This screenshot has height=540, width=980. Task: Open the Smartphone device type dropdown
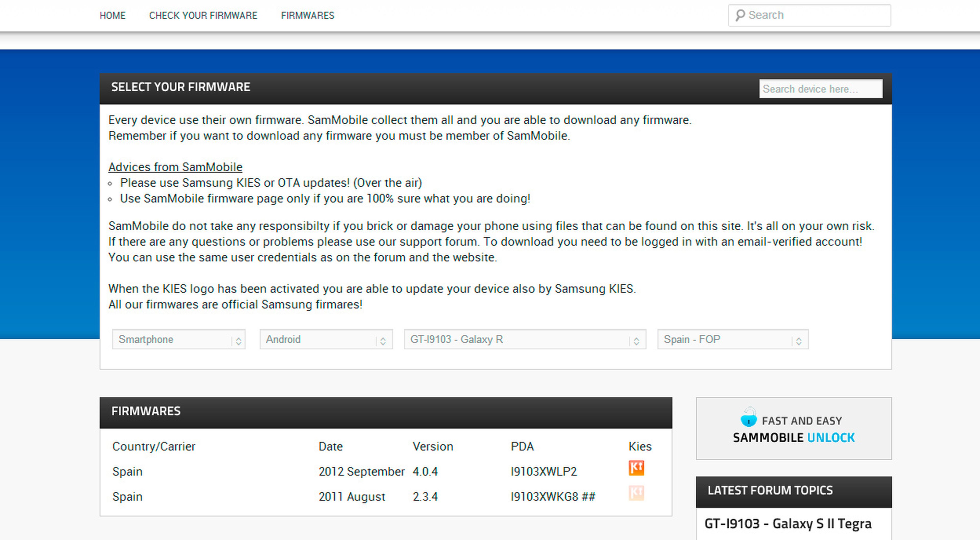tap(179, 339)
